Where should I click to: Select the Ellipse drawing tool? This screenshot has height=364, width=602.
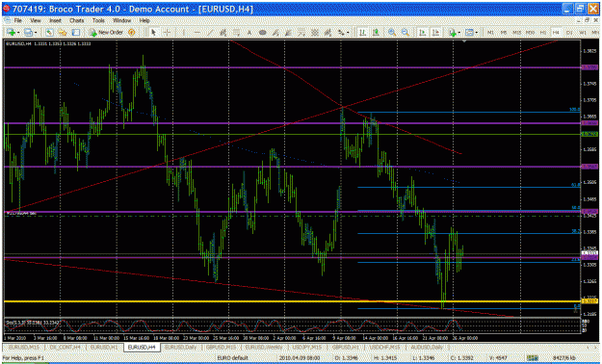pos(263,33)
